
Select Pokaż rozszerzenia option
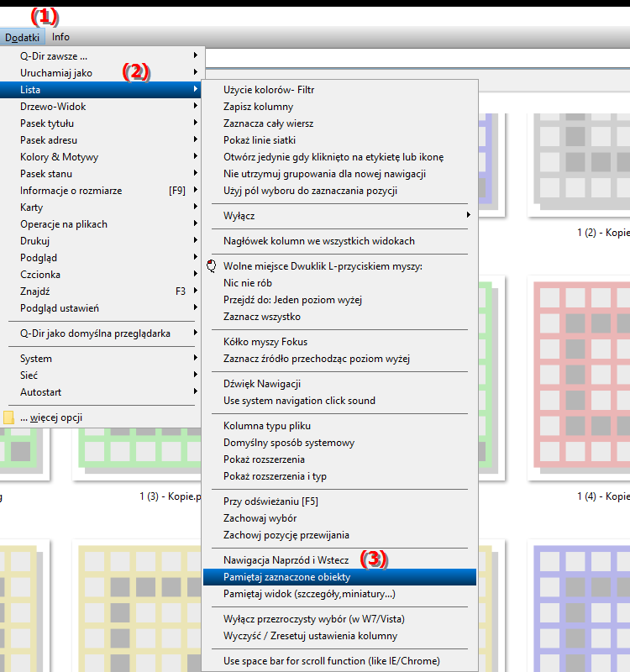pyautogui.click(x=339, y=459)
